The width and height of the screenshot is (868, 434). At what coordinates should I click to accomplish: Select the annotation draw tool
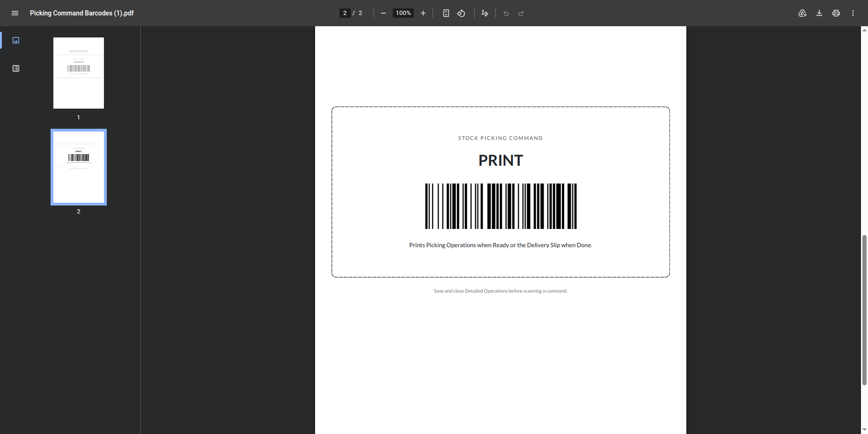(485, 13)
